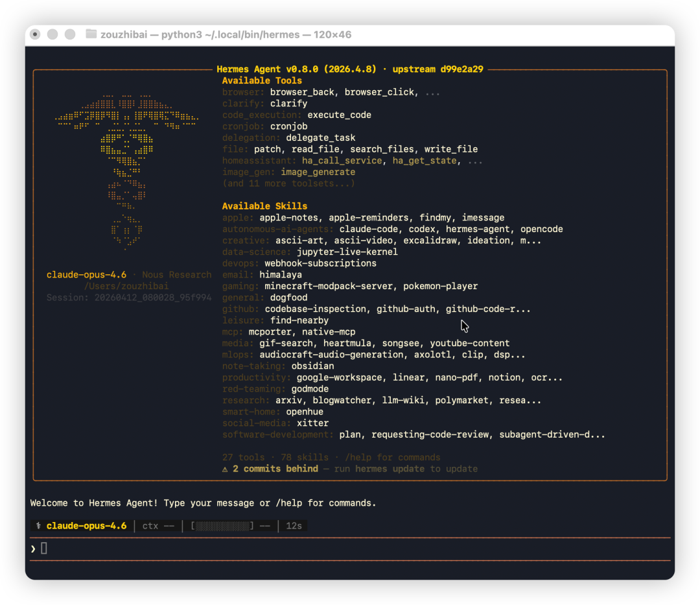Click 'apple-reminders' skill
The width and height of the screenshot is (700, 605).
368,218
